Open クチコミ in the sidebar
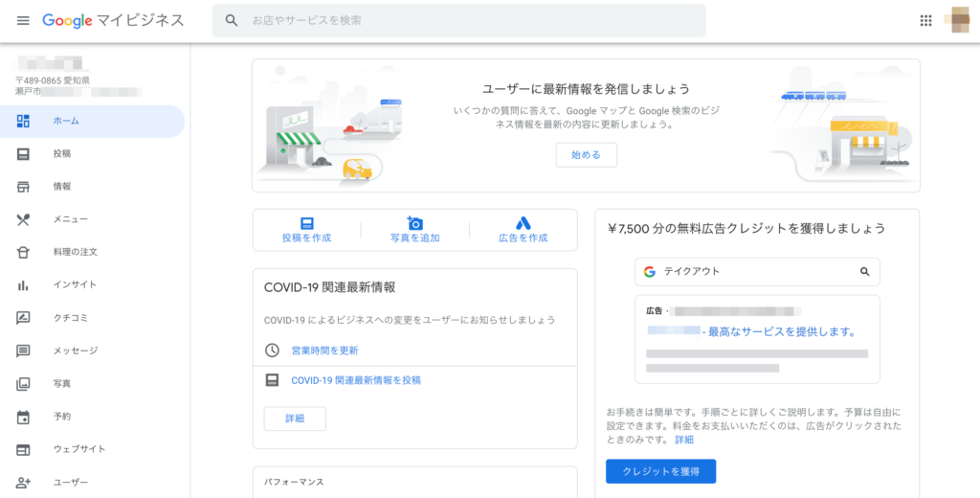 point(93,318)
